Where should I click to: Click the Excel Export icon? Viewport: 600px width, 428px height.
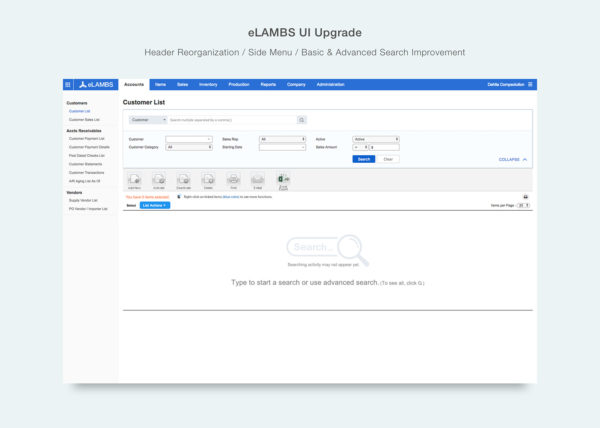[283, 181]
